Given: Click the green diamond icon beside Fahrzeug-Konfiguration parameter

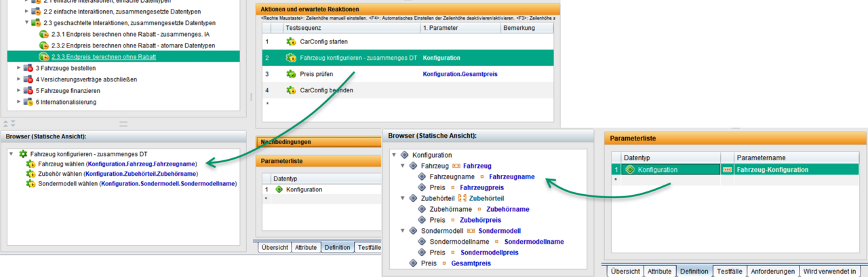Looking at the screenshot, I should pyautogui.click(x=629, y=170).
